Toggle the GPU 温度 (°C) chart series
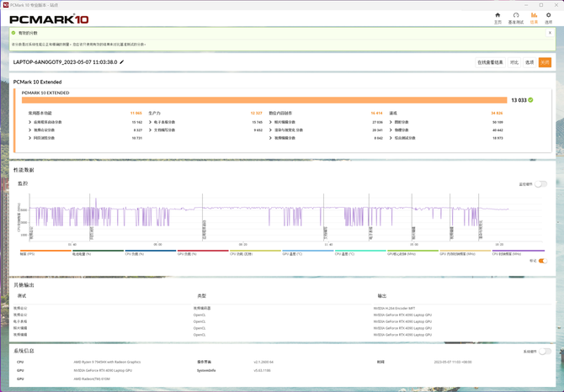 (x=308, y=252)
